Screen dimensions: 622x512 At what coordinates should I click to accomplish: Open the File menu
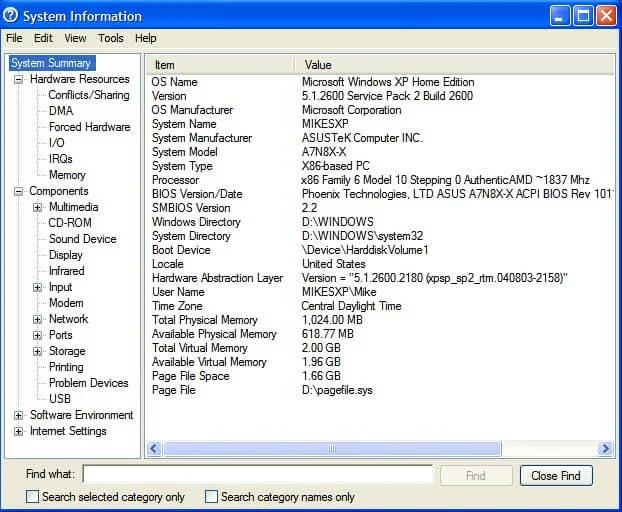[x=14, y=38]
